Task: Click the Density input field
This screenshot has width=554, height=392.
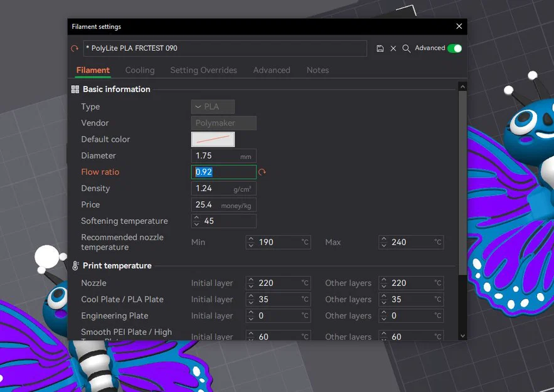Action: pos(223,189)
